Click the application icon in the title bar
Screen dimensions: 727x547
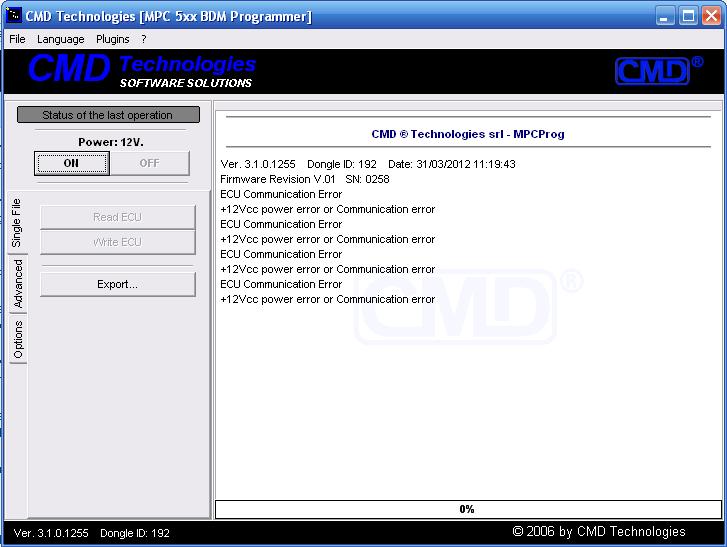pyautogui.click(x=13, y=15)
